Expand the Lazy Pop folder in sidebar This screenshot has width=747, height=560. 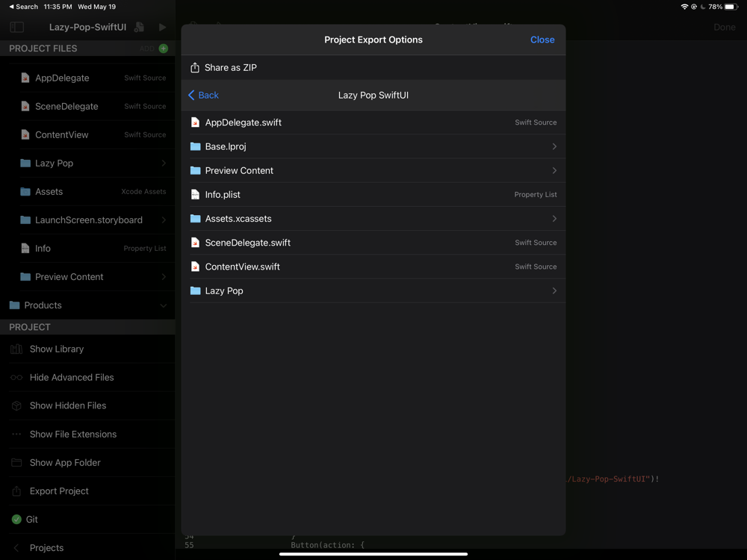pyautogui.click(x=93, y=164)
